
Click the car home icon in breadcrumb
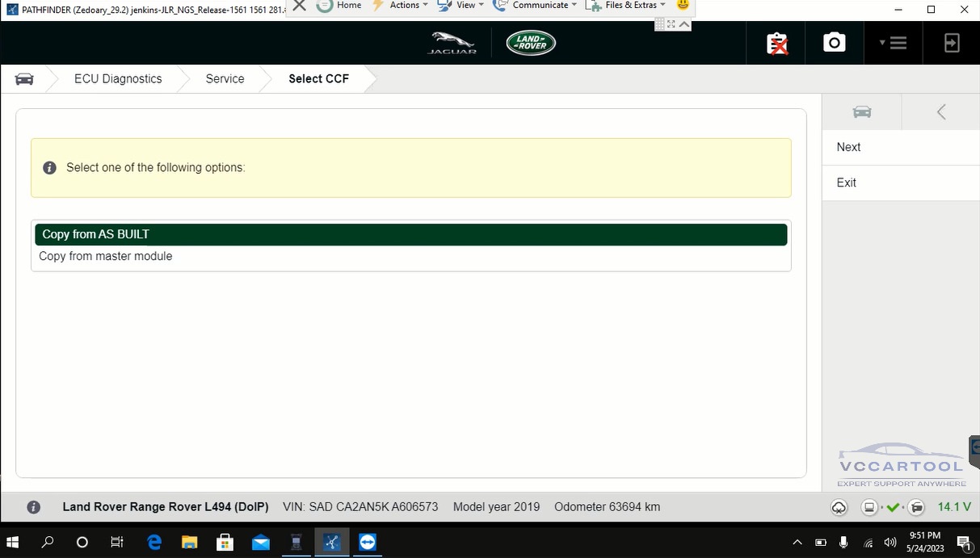pyautogui.click(x=24, y=79)
